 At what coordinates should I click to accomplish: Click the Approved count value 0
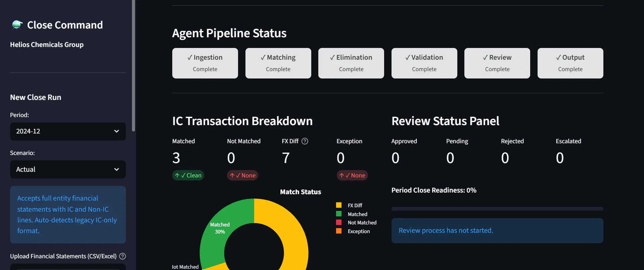coord(396,158)
